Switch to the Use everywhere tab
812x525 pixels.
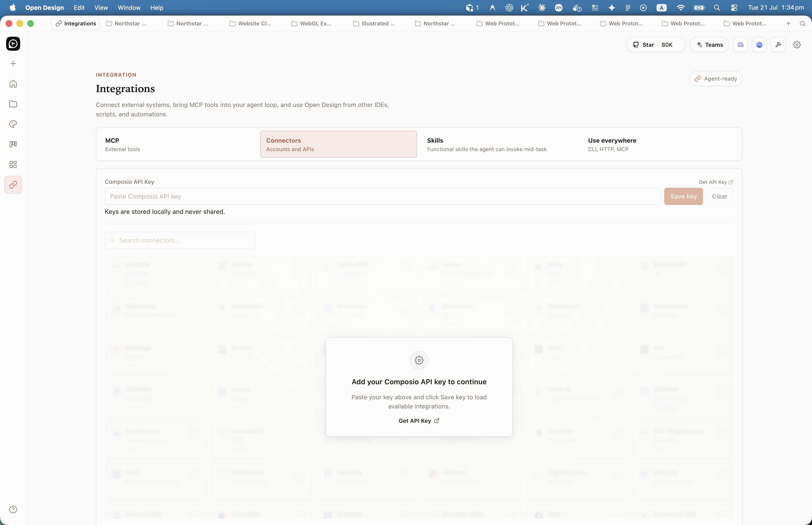pyautogui.click(x=660, y=145)
